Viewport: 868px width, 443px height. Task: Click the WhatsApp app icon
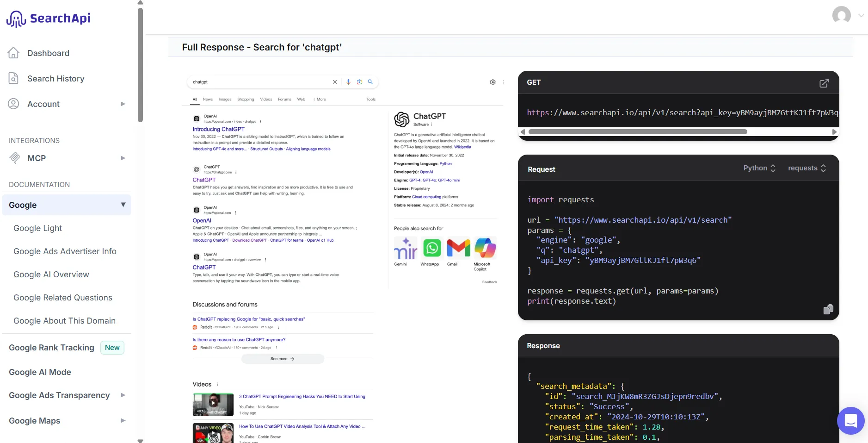point(432,248)
